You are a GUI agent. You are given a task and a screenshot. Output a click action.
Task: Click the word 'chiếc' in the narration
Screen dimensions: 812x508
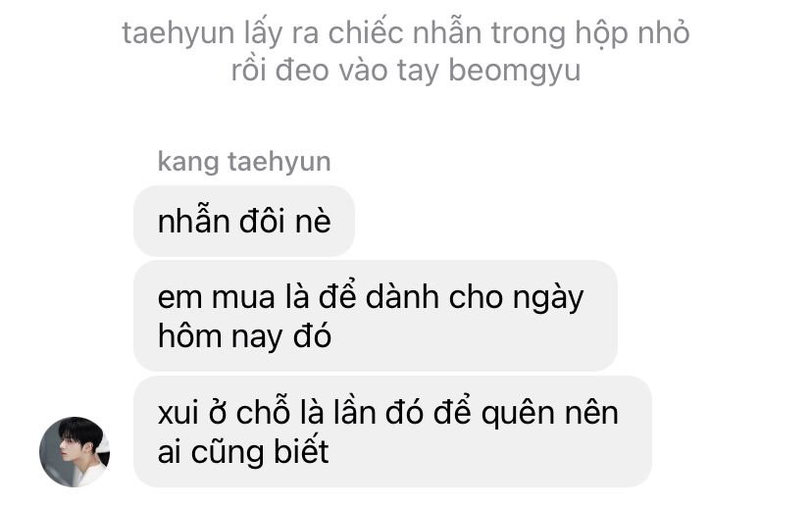[366, 33]
